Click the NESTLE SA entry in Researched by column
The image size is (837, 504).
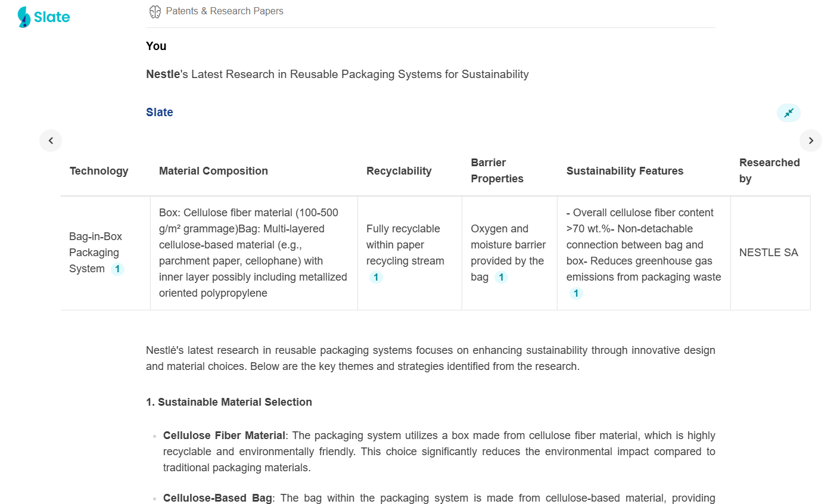click(x=768, y=253)
